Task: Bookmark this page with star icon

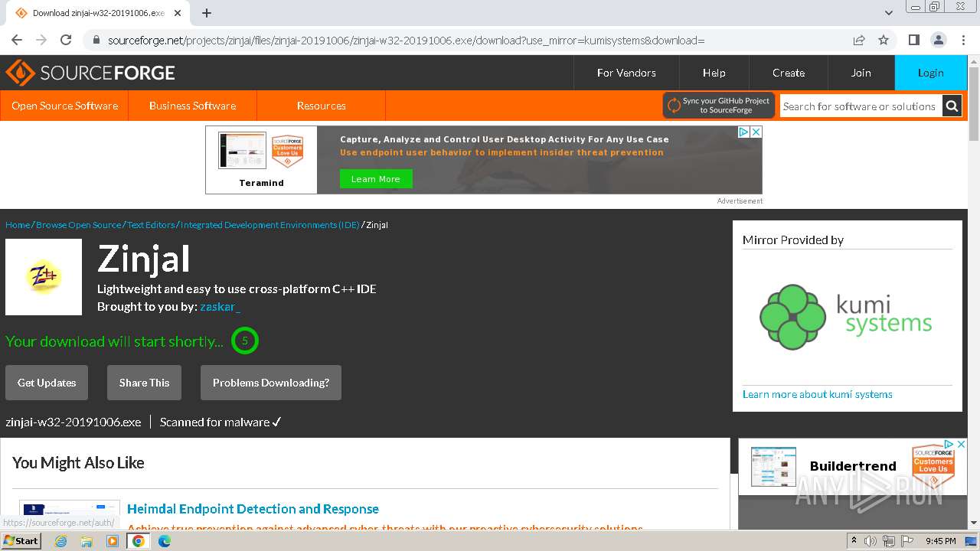Action: 884,40
